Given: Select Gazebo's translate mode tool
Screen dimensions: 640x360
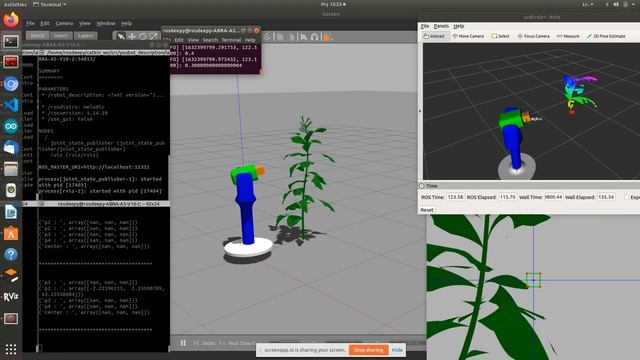Looking at the screenshot, I should pyautogui.click(x=131, y=37).
